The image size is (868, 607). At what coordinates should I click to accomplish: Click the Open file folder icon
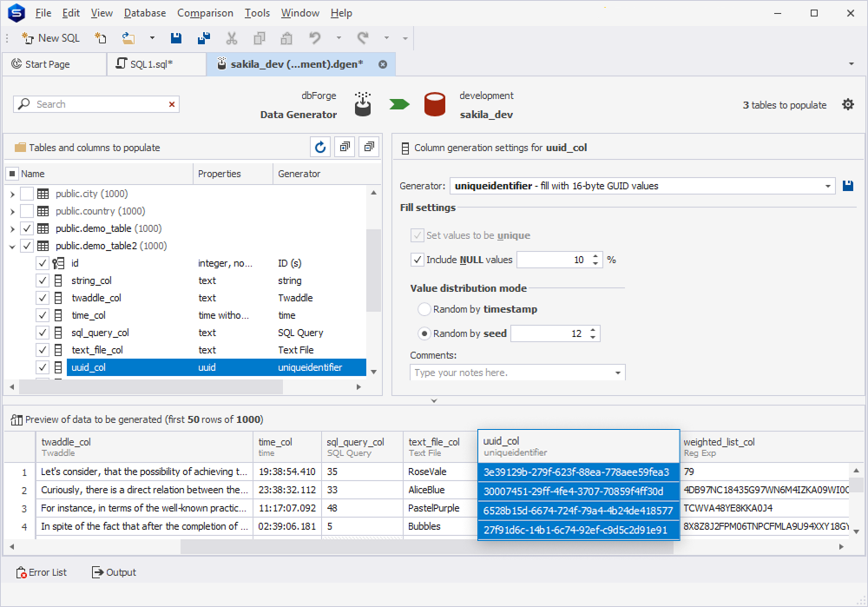128,38
